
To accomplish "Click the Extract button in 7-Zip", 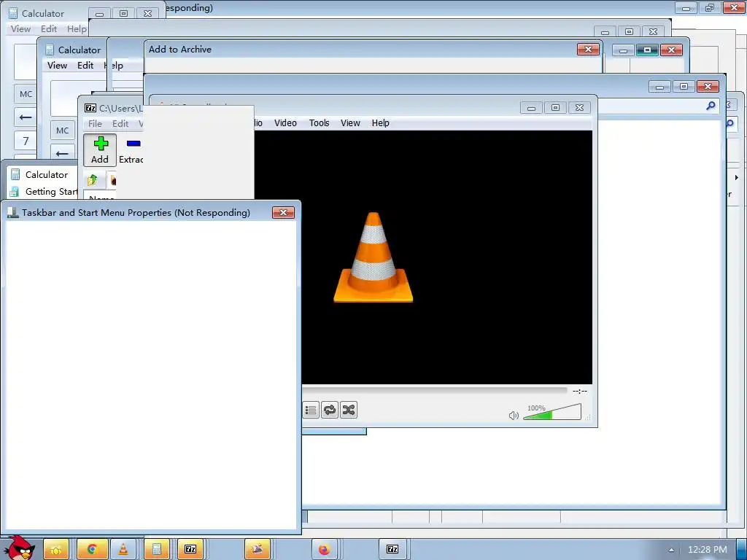I will click(131, 150).
